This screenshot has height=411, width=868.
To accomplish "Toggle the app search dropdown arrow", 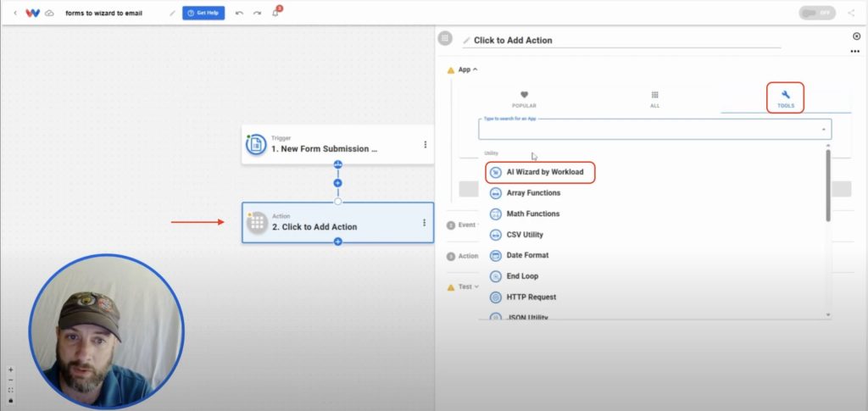I will click(x=823, y=130).
